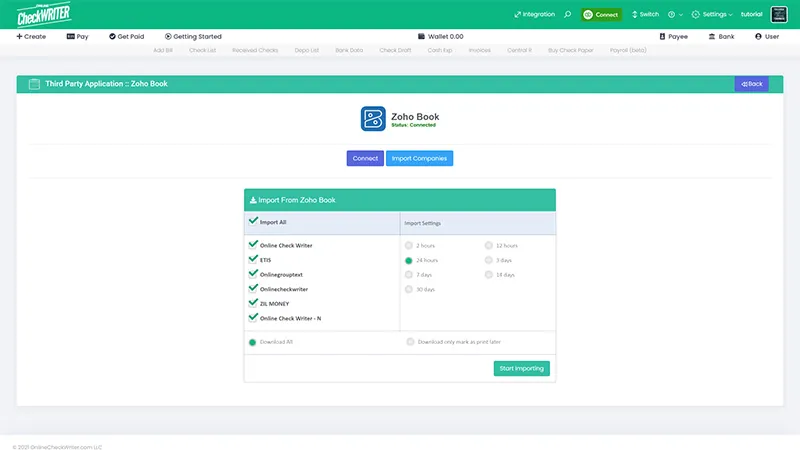Go to Cash Exp
Viewport: 800px width, 450px height.
(x=440, y=50)
